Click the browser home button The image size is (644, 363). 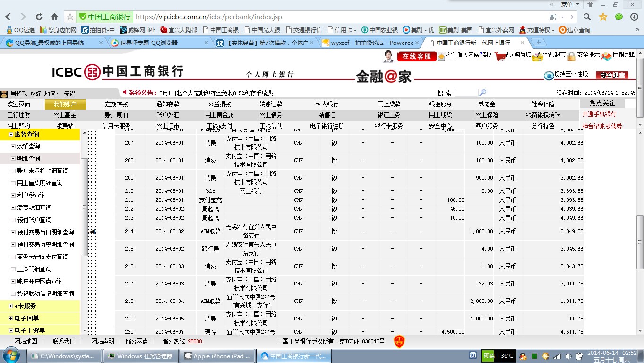[x=54, y=17]
